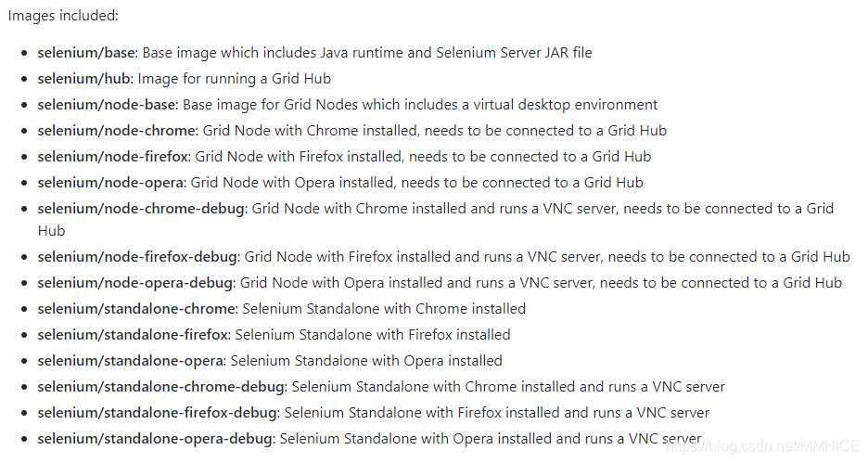
Task: Click the selenium/base bold text
Action: click(x=86, y=53)
